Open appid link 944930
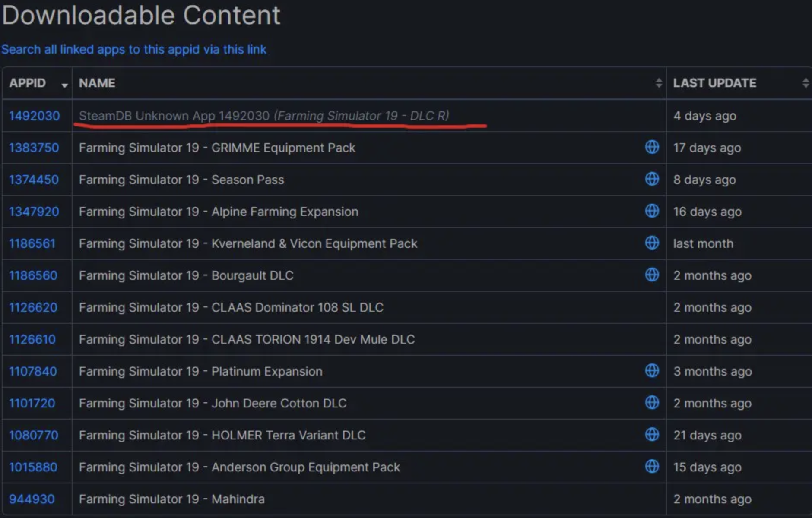This screenshot has width=812, height=518. [32, 499]
